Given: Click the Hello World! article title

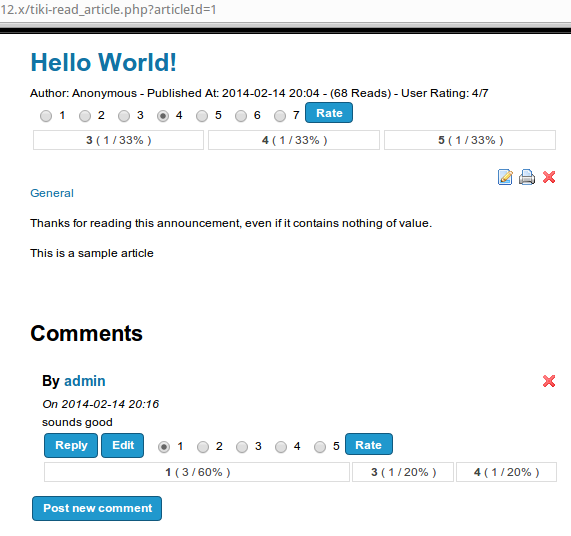Looking at the screenshot, I should 103,62.
